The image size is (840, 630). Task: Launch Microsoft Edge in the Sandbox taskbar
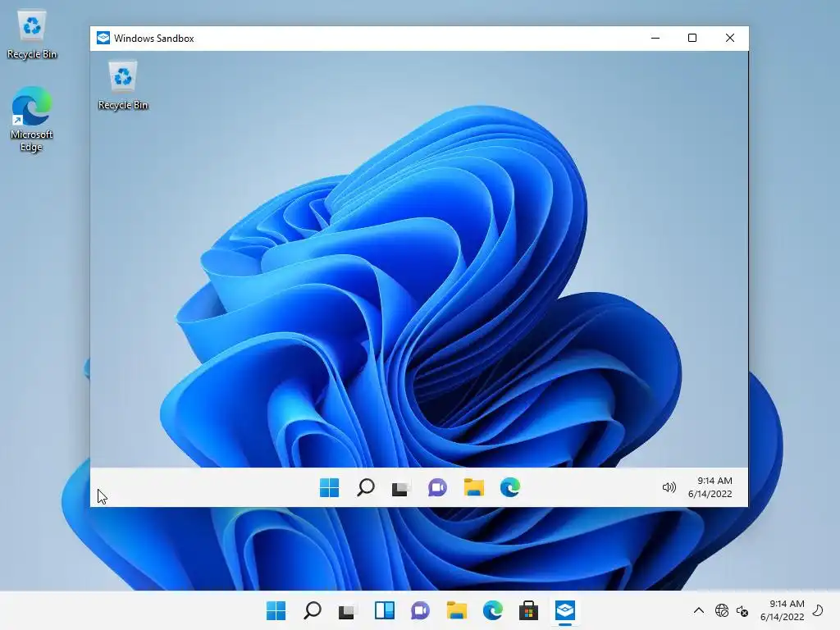click(510, 487)
